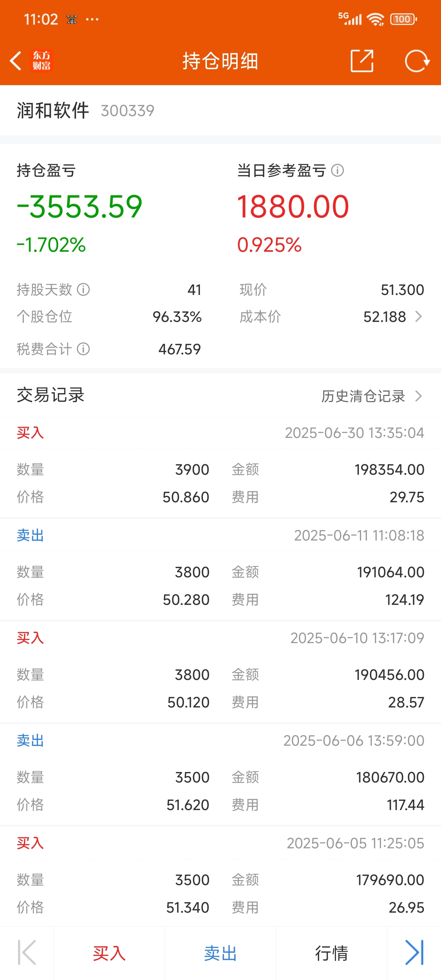Show info for 持股天数
The height and width of the screenshot is (980, 441).
click(83, 290)
